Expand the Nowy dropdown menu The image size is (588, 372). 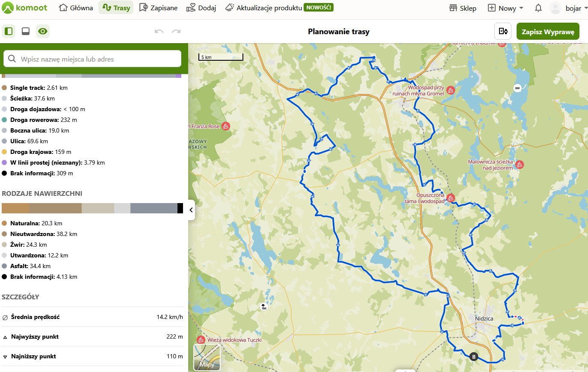[505, 8]
